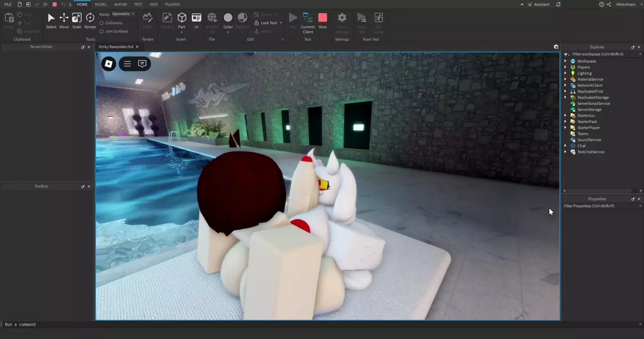Expand the ReplicatedStorage tree node
This screenshot has height=339, width=644.
(565, 97)
